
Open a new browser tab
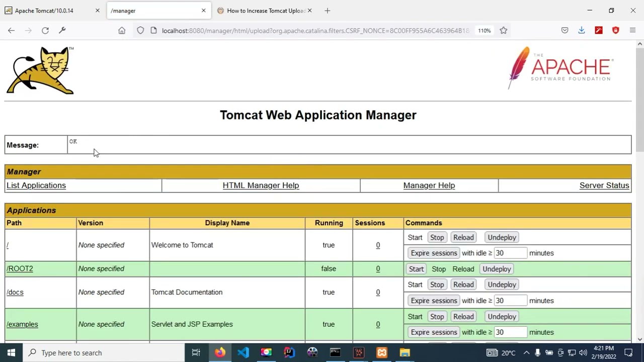tap(328, 11)
